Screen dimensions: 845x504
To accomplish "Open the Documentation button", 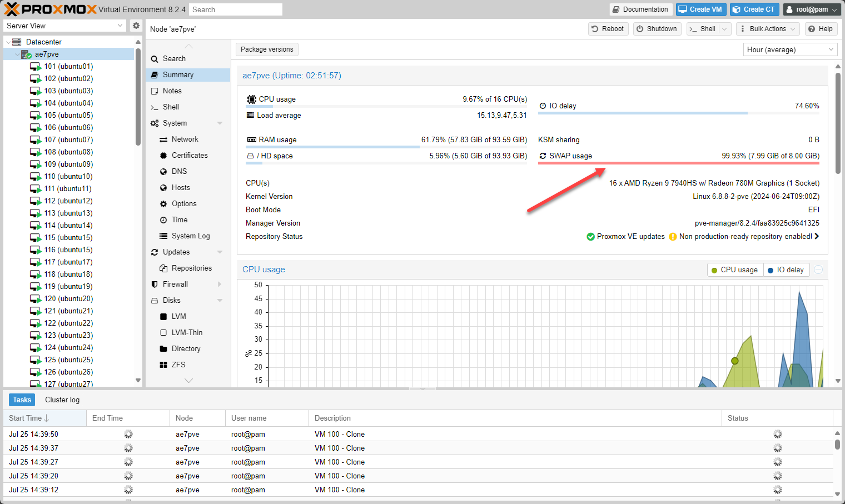I will (x=640, y=9).
